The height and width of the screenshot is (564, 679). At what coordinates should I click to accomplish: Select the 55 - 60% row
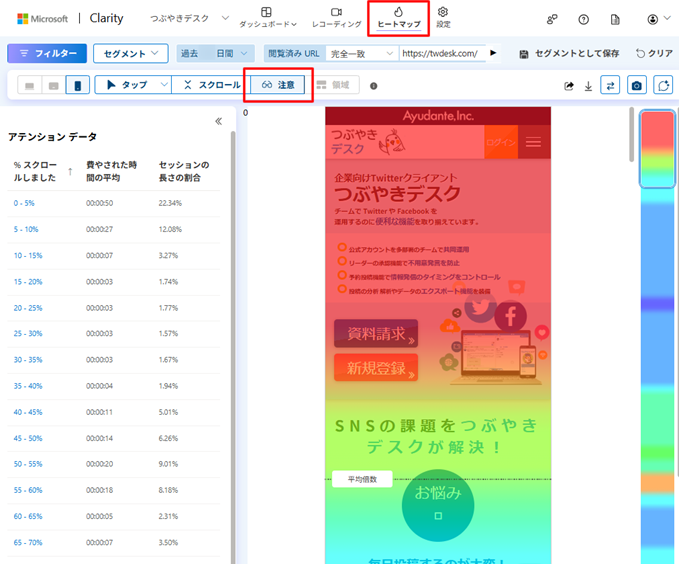(x=113, y=490)
